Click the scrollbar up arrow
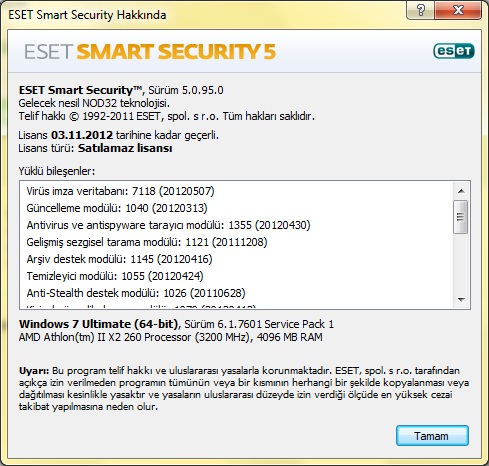The image size is (489, 466). (x=461, y=191)
